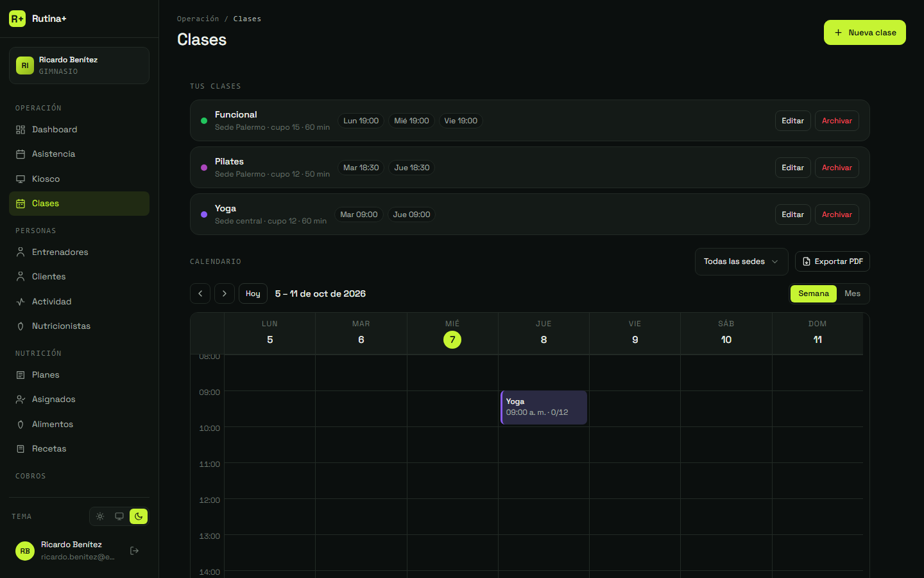Click the green color dot of Funcional
Screen dimensions: 924x578
click(204, 121)
